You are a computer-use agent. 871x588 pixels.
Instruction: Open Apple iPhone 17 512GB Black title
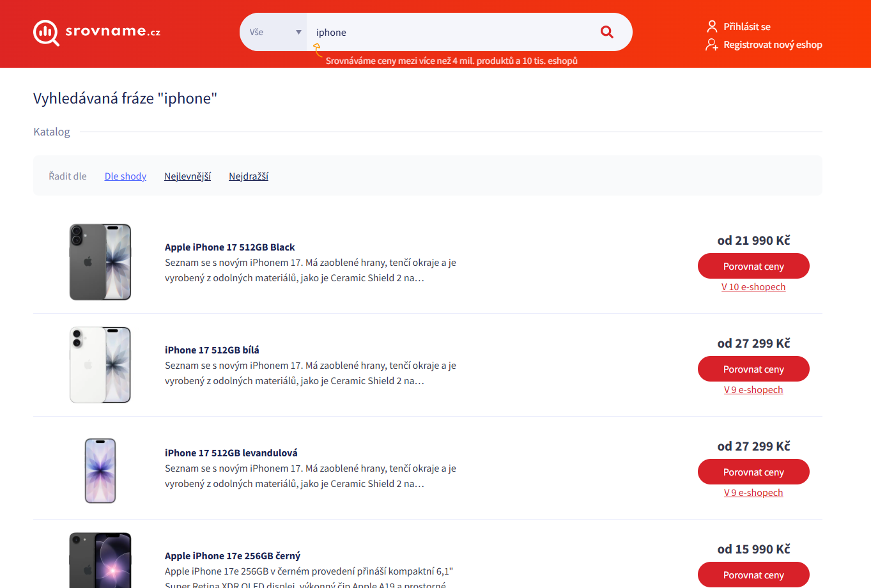coord(229,247)
